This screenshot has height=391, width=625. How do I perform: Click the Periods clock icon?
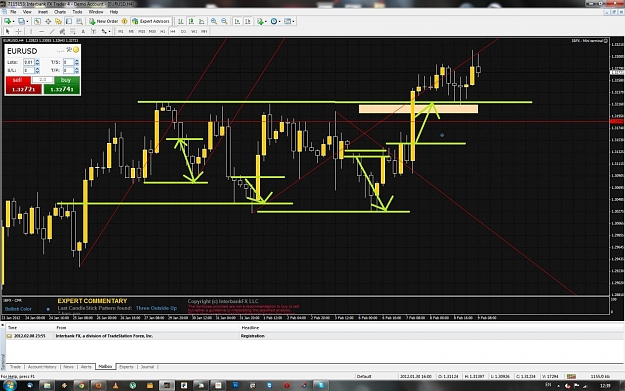[274, 21]
